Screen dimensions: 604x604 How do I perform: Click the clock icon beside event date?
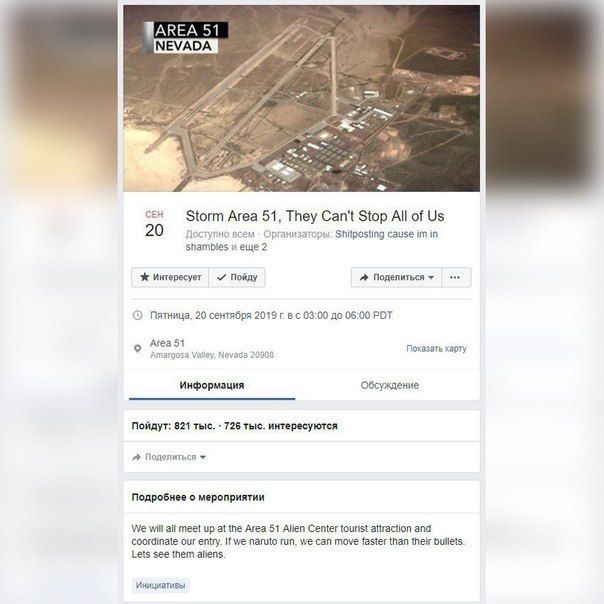pos(138,315)
